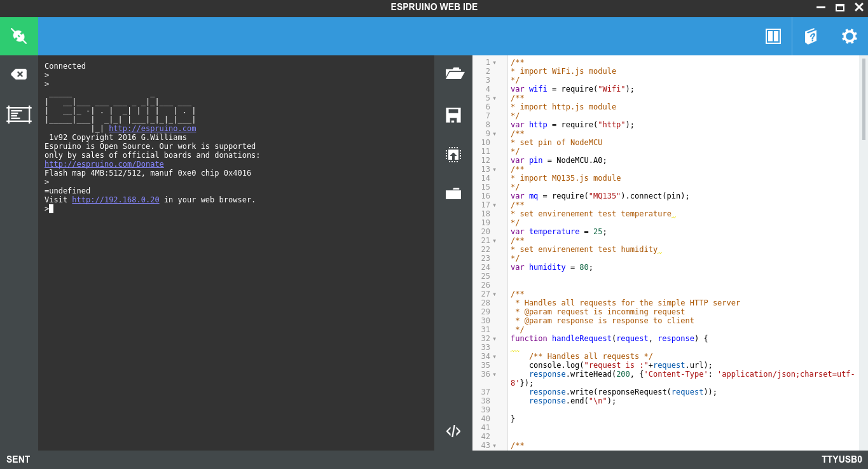Open the projects briefcase icon
The image size is (868, 469).
click(x=453, y=193)
